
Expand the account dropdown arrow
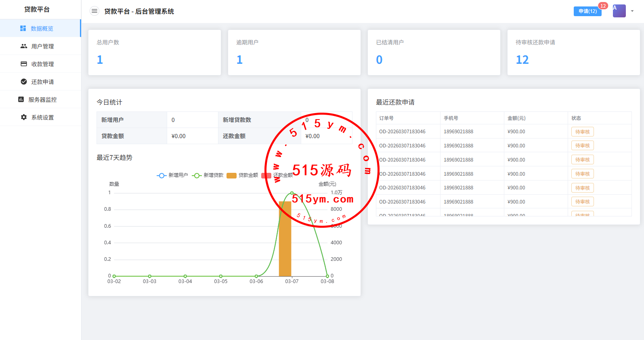coord(632,11)
